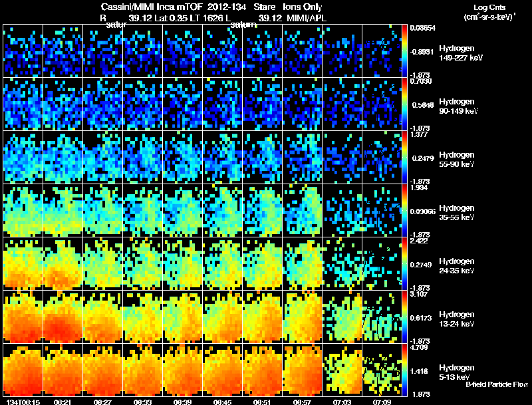Click the 'MIMI/APL' header text
Viewport: 532px width, 405px height.
pos(307,18)
